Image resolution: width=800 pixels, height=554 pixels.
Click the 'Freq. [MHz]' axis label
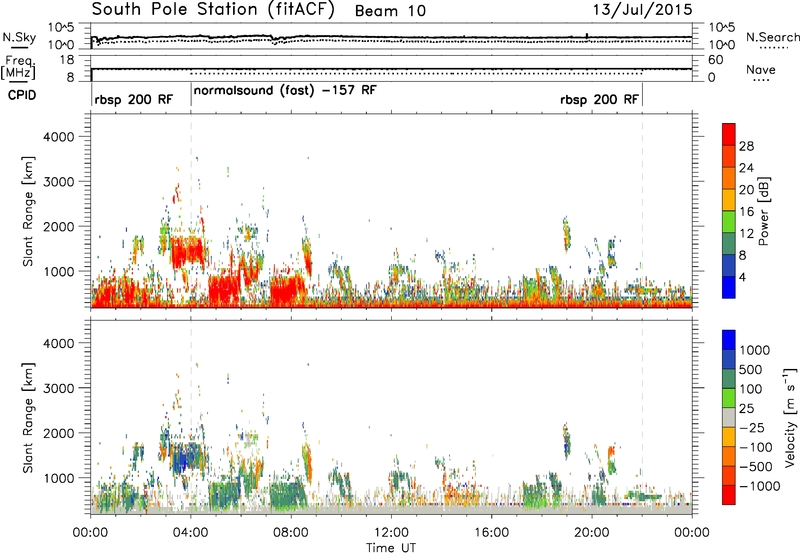19,69
